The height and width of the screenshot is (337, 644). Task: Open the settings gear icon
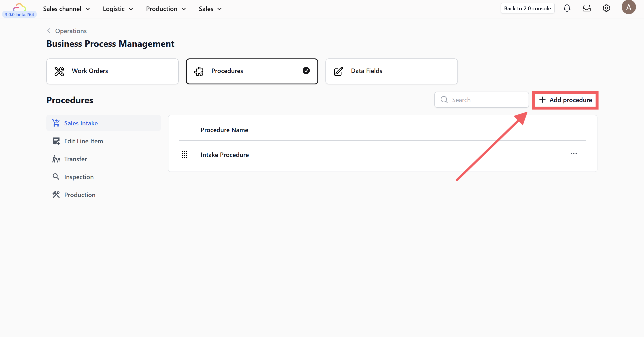point(606,8)
